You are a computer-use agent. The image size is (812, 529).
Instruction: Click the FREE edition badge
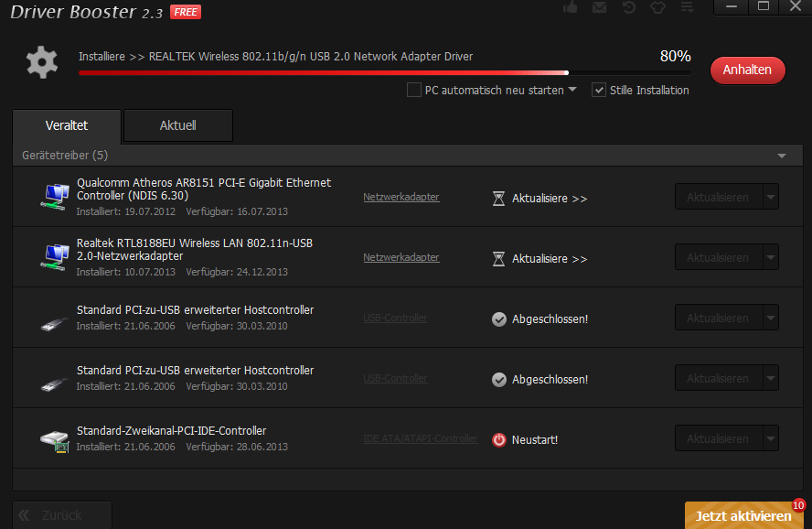(x=186, y=12)
